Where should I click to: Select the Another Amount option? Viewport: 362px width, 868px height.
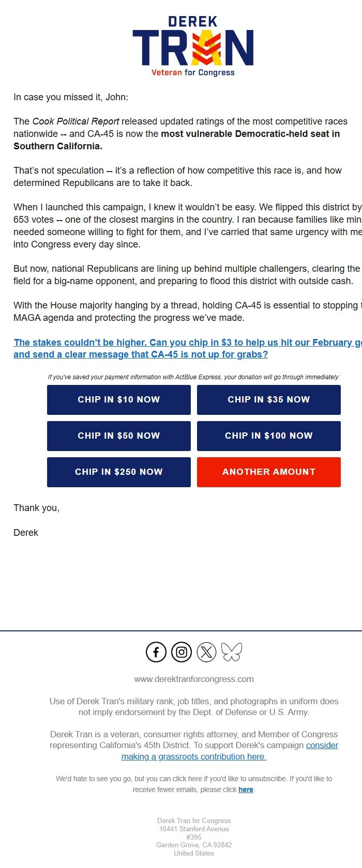pos(268,472)
